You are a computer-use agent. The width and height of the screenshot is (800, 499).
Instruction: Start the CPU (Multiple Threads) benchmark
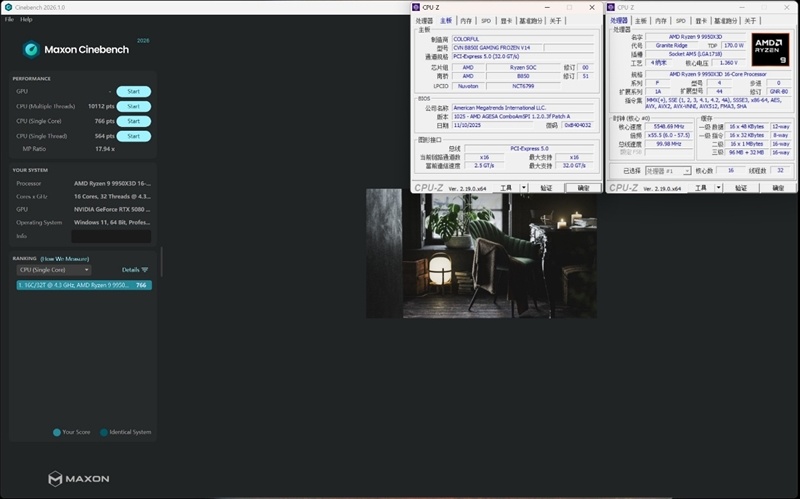pos(134,106)
